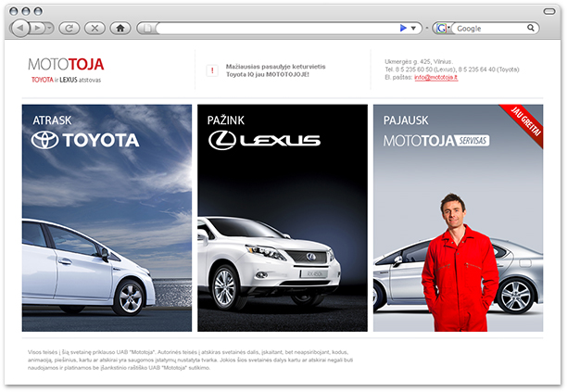Open the Atrask Toyota panel

click(x=107, y=218)
